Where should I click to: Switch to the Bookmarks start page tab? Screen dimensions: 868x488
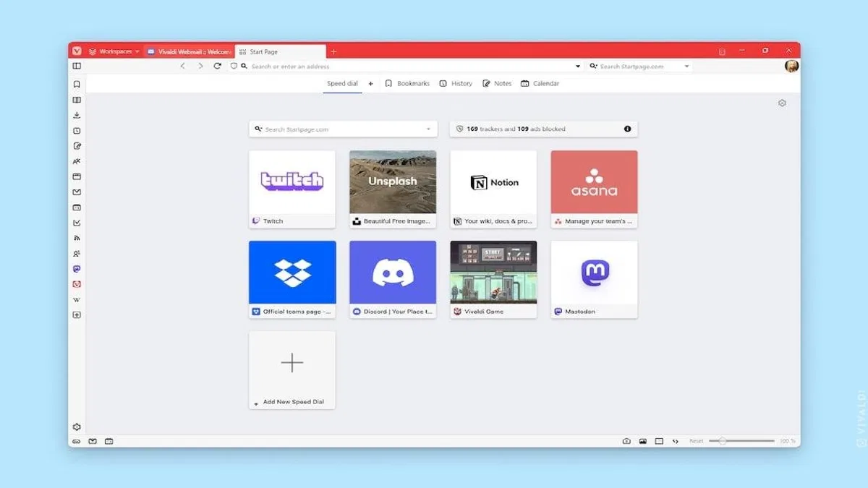point(407,84)
